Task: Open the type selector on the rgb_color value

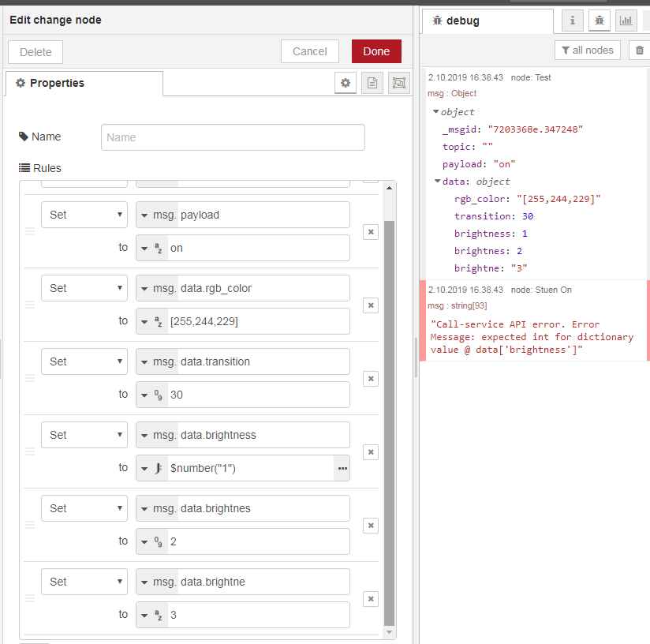Action: (x=147, y=321)
